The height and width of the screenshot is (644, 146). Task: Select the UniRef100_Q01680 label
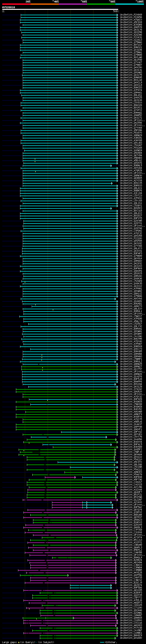coord(131,638)
